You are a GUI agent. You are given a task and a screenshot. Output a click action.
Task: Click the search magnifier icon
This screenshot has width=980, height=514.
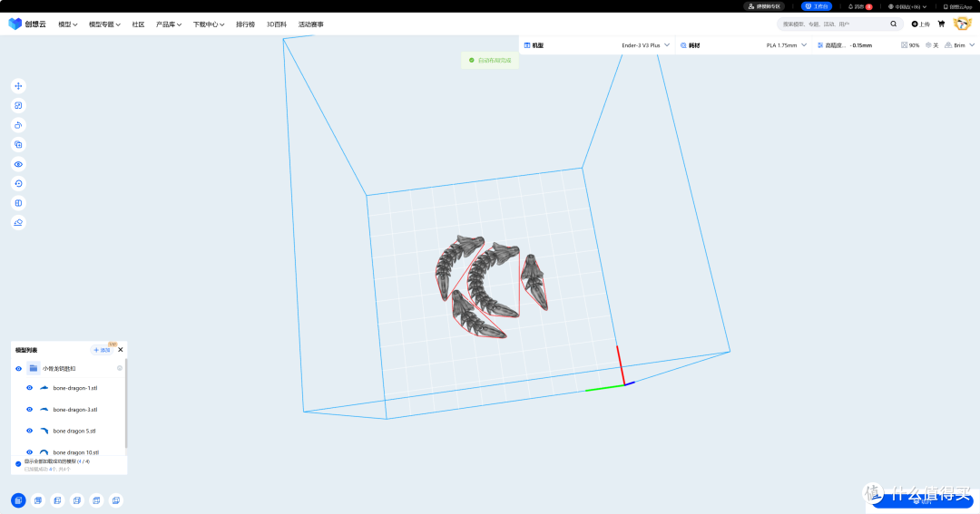pos(893,24)
